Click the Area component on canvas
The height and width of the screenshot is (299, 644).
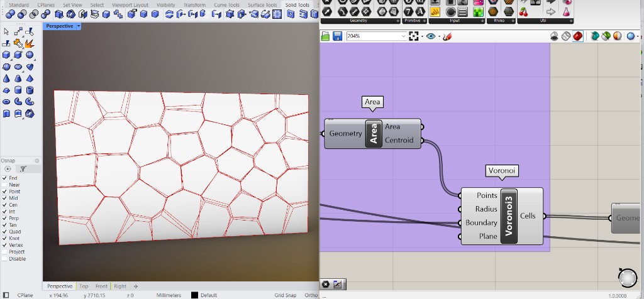click(x=372, y=134)
